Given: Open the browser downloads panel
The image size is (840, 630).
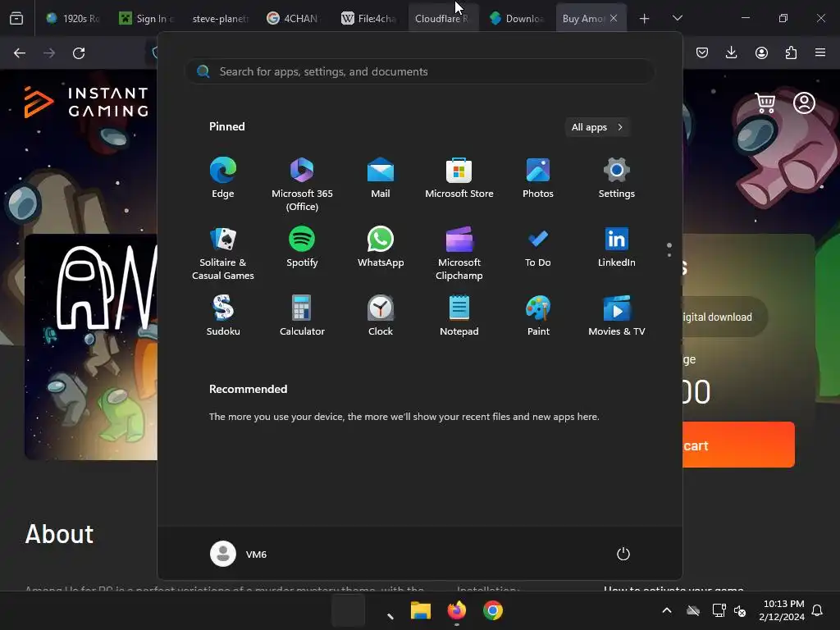Looking at the screenshot, I should pos(731,52).
